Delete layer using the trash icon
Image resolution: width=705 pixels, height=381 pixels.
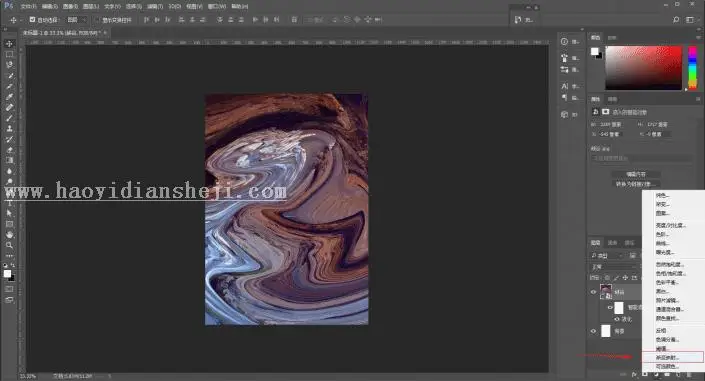[x=689, y=375]
